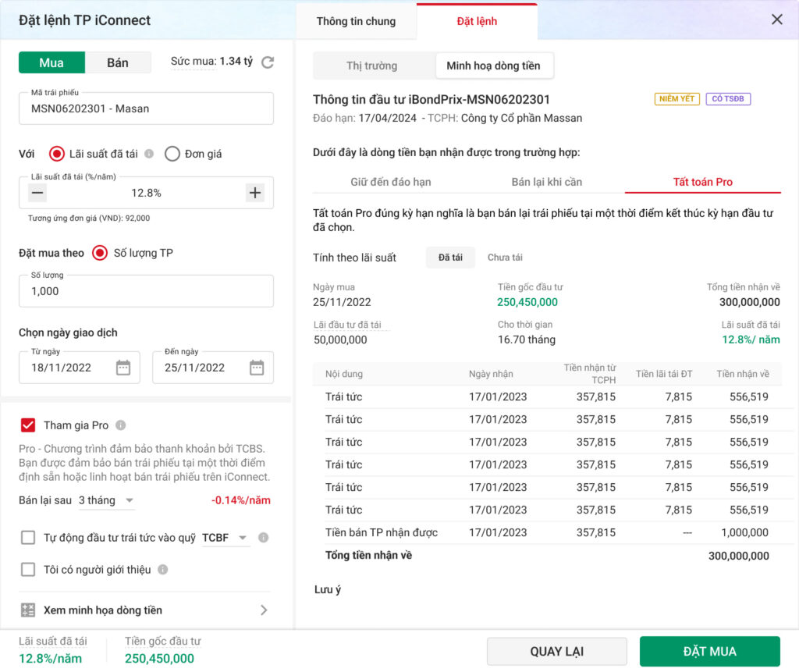Image resolution: width=799 pixels, height=672 pixels.
Task: Click info icon beside Tham gia Pro
Action: pyautogui.click(x=120, y=425)
